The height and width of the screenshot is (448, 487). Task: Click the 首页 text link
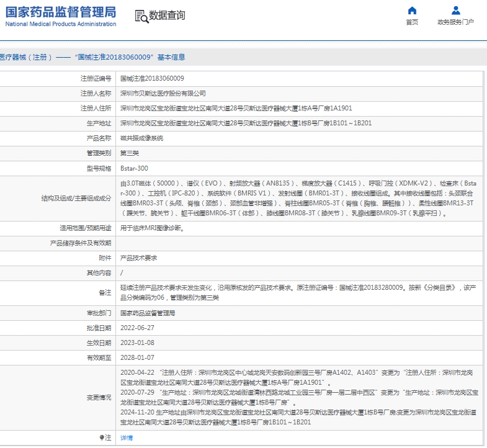coord(412,22)
